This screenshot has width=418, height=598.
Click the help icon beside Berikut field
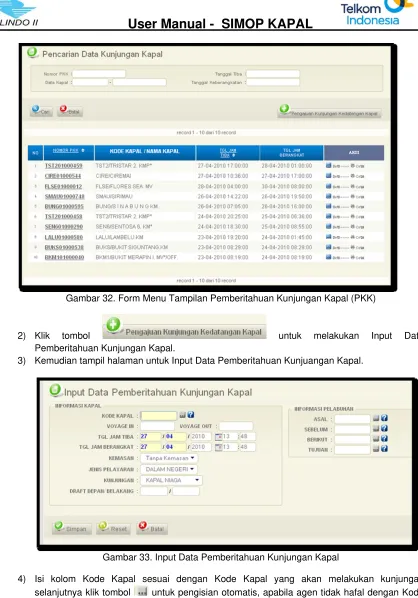384,439
